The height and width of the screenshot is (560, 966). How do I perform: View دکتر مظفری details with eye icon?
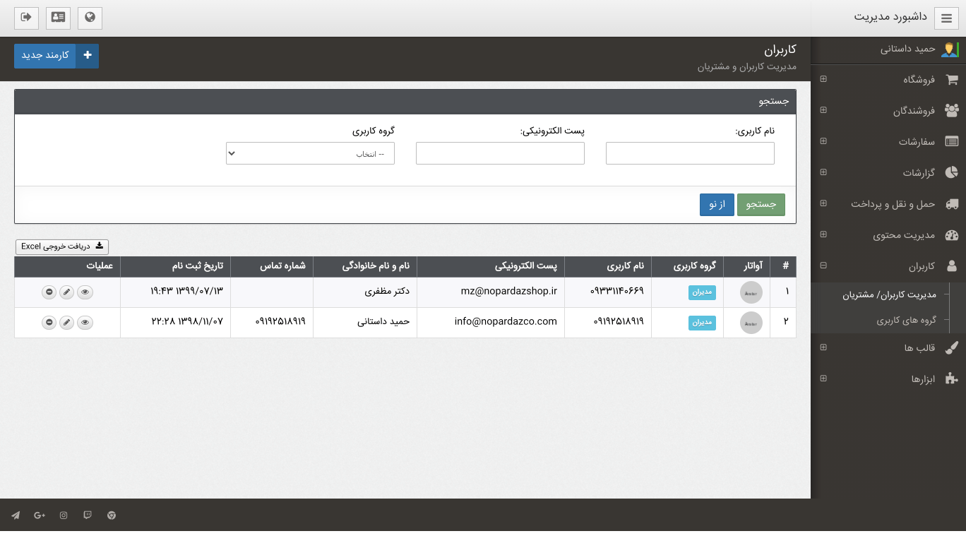[x=85, y=292]
